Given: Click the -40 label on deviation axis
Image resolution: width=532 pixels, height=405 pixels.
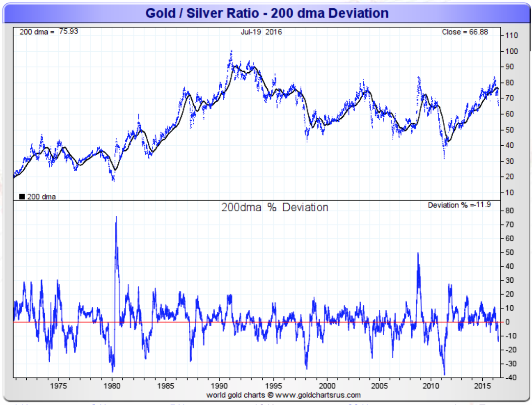Looking at the screenshot, I should tap(511, 377).
